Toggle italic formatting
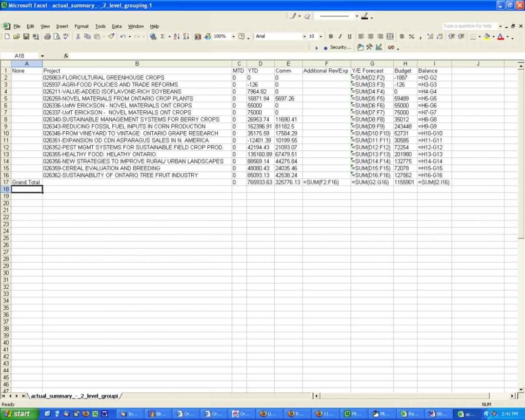Image resolution: width=525 pixels, height=420 pixels. point(340,36)
